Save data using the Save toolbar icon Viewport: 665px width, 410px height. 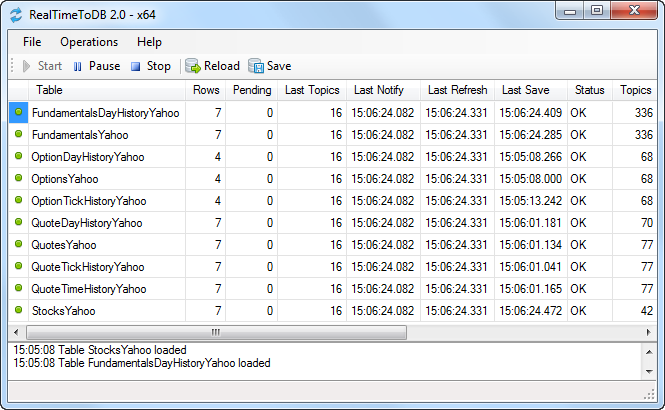tap(270, 66)
